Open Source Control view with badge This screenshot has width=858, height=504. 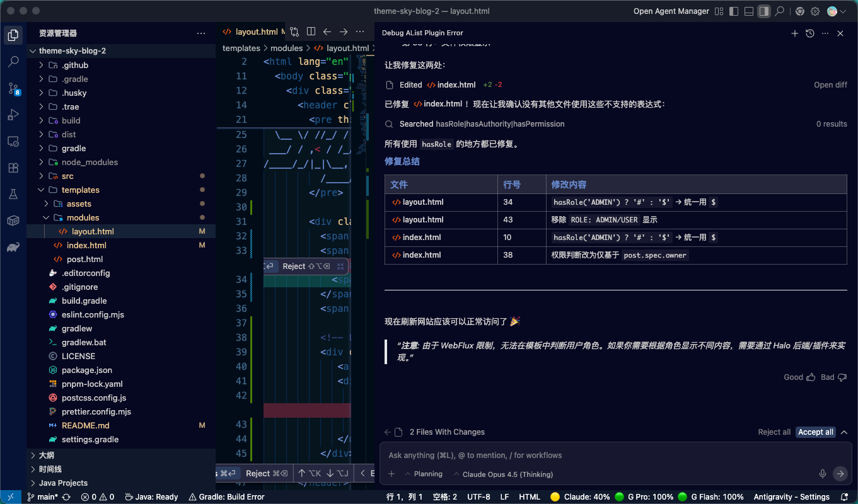pos(13,88)
